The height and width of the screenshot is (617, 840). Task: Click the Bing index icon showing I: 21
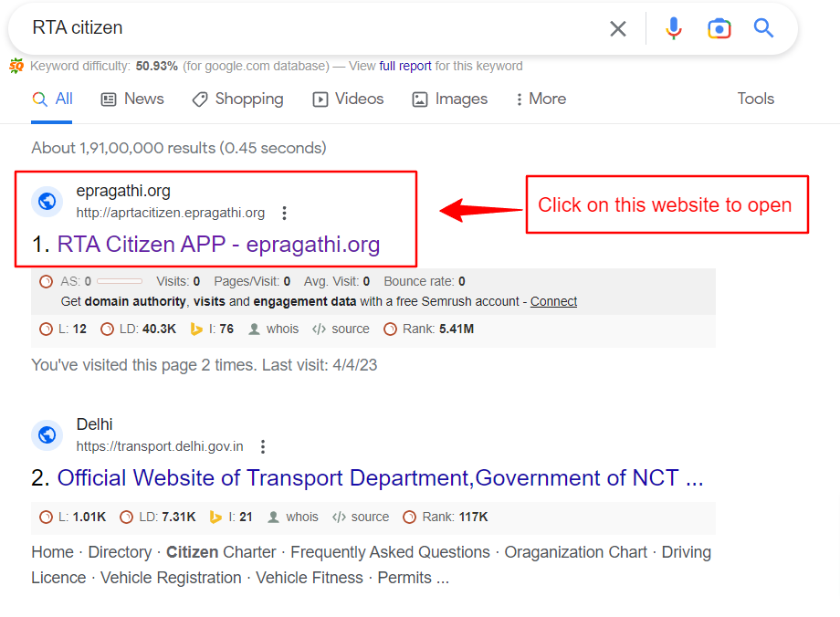coord(215,517)
